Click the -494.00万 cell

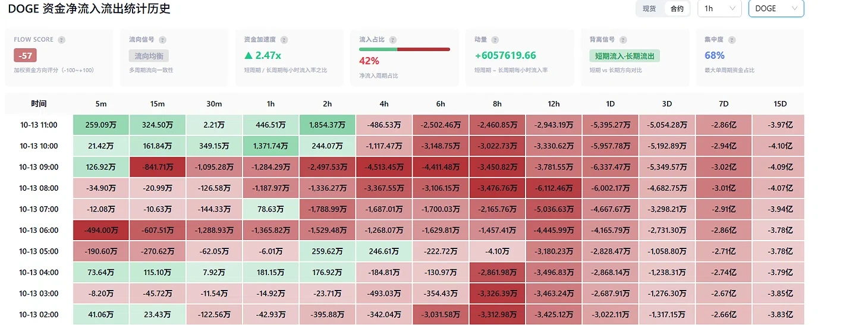[101, 231]
